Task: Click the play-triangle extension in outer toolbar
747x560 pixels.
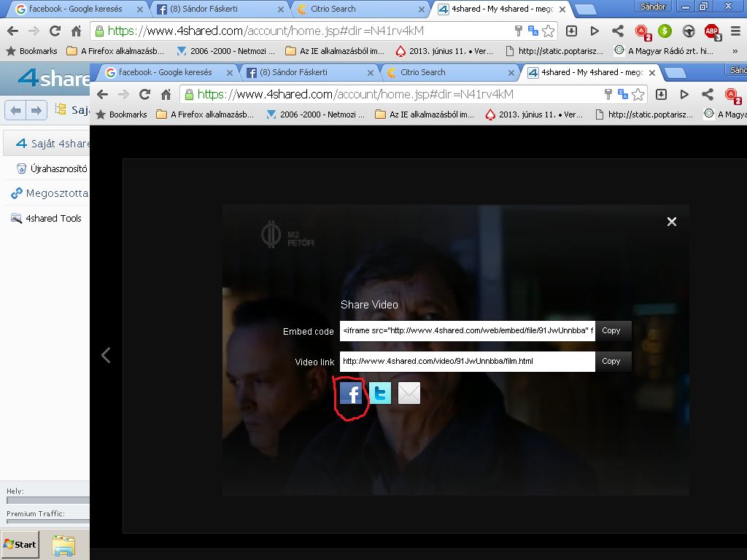Action: 595,31
